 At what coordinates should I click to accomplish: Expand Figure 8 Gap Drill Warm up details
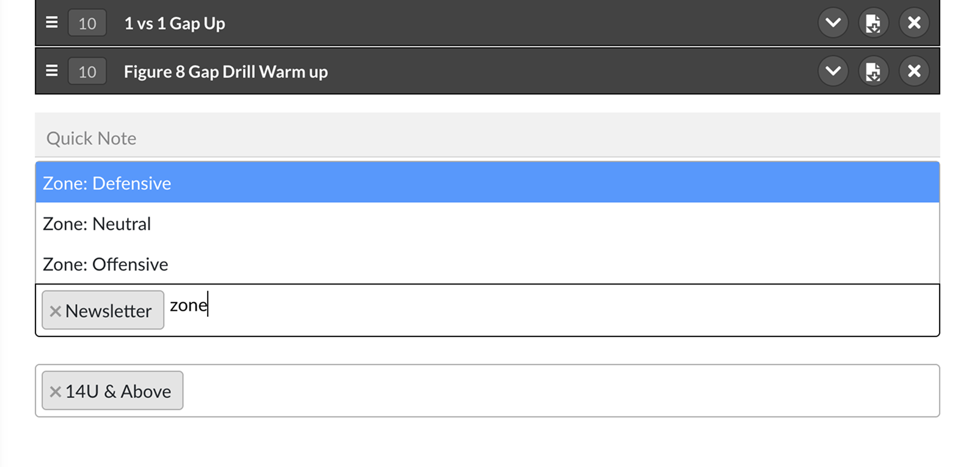(x=833, y=71)
